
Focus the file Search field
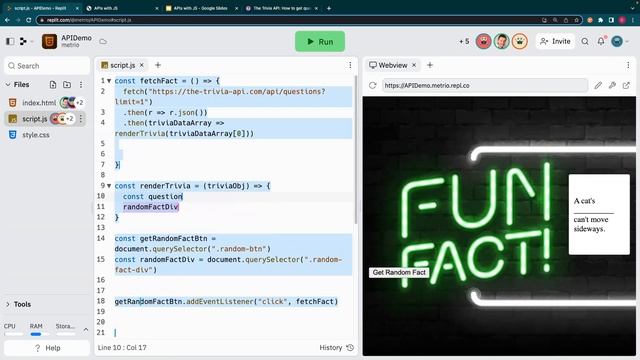pyautogui.click(x=47, y=66)
